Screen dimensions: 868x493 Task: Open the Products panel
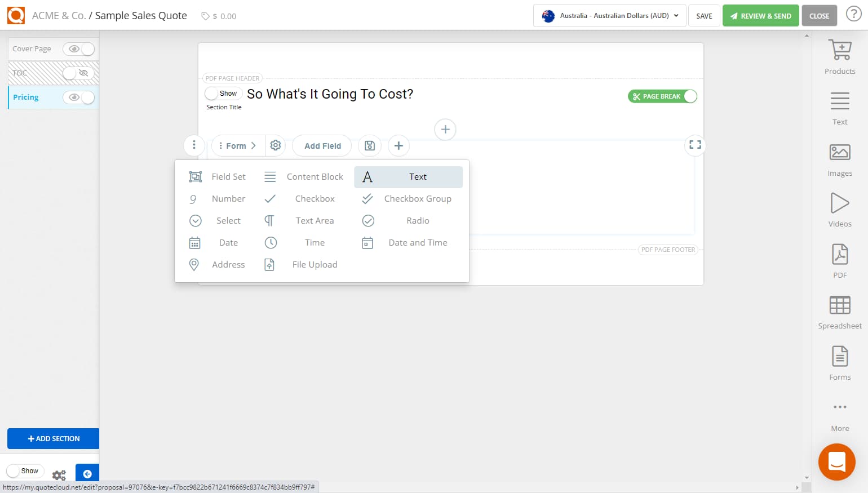(x=839, y=55)
